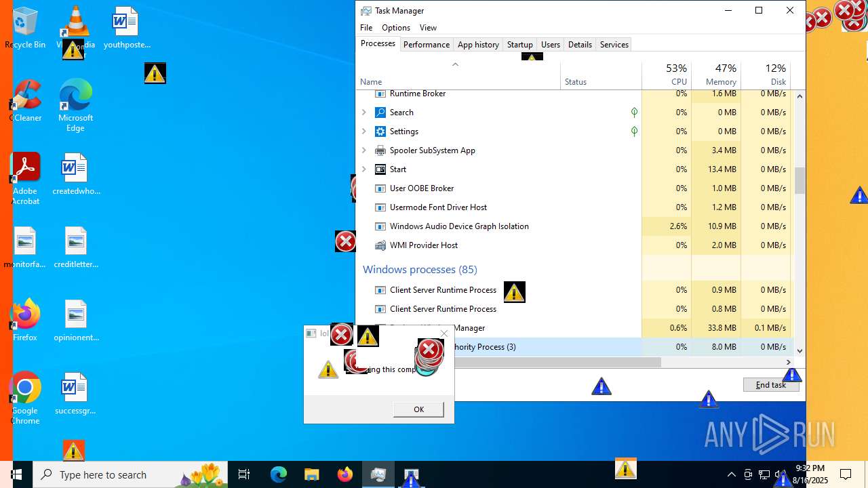The image size is (868, 488).
Task: Sort processes by CPU column
Action: pyautogui.click(x=667, y=75)
